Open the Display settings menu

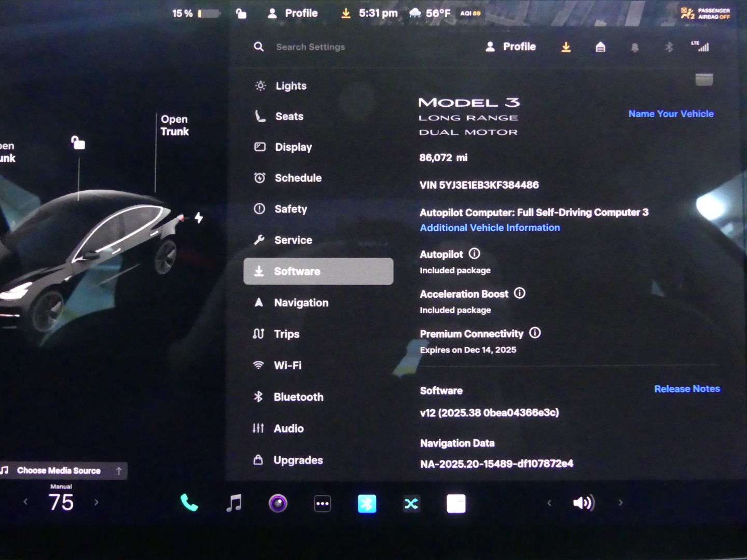(293, 147)
